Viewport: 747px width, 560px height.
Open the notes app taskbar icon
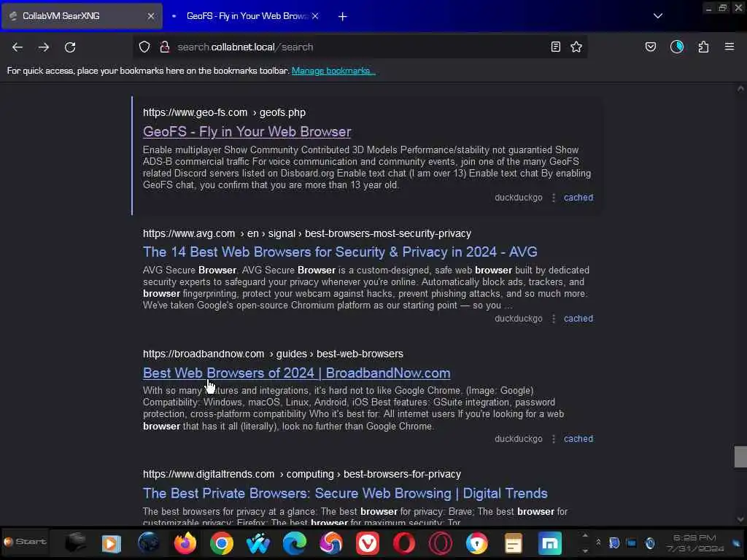pos(513,543)
